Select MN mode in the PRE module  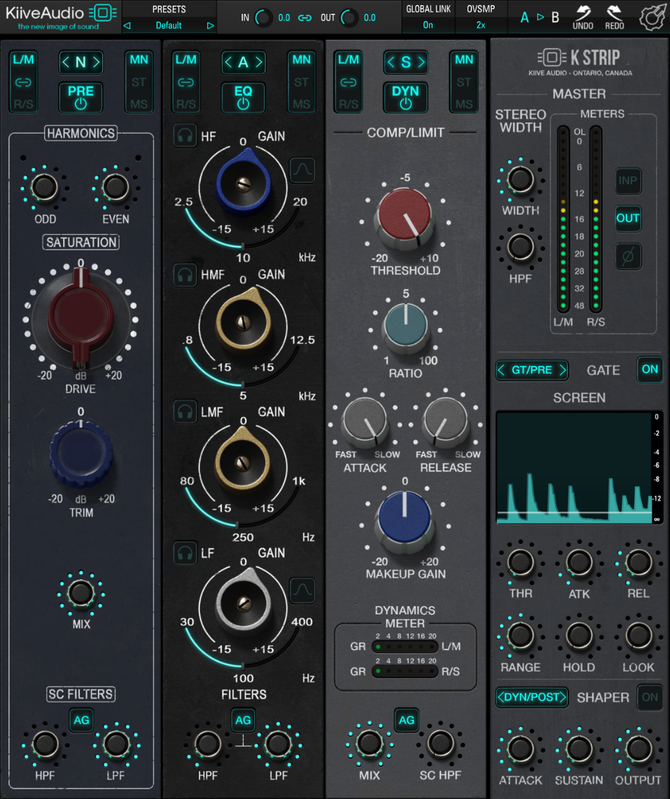coord(139,60)
